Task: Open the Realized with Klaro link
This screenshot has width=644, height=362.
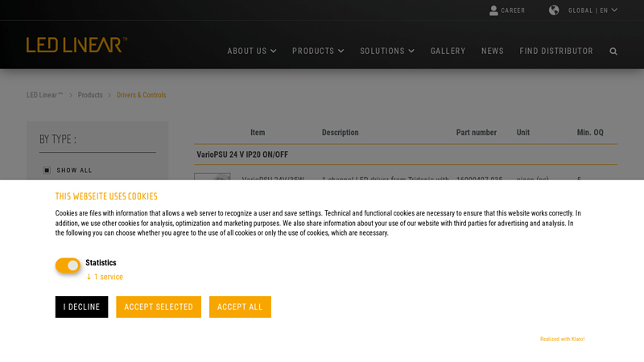Action: pyautogui.click(x=562, y=339)
